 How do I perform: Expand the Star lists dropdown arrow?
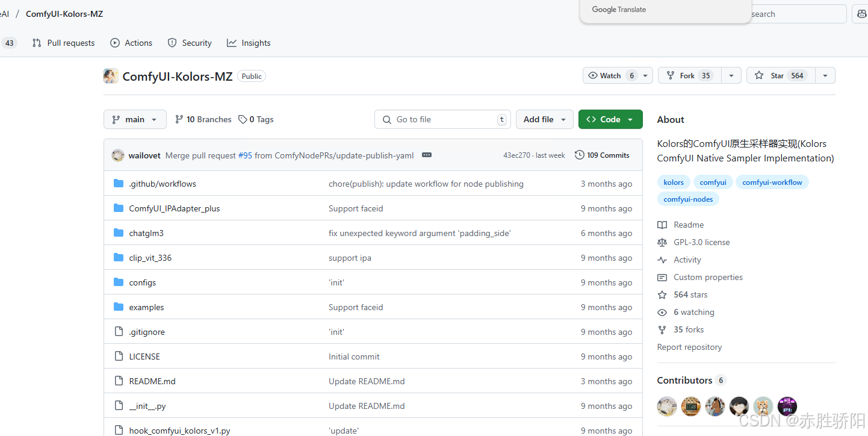pos(825,75)
